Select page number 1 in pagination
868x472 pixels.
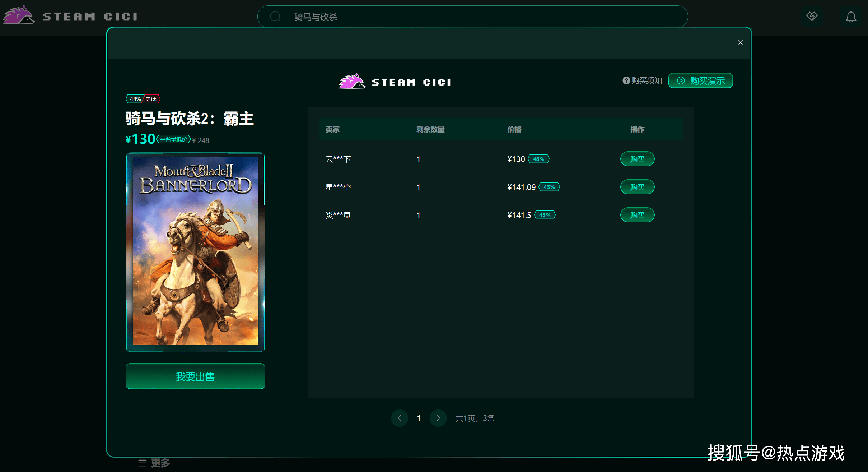coord(419,418)
